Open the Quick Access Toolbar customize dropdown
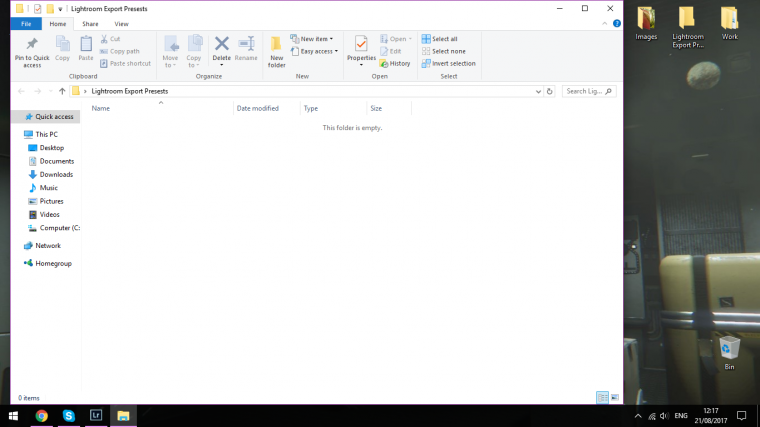Viewport: 760px width, 427px height. [60, 9]
